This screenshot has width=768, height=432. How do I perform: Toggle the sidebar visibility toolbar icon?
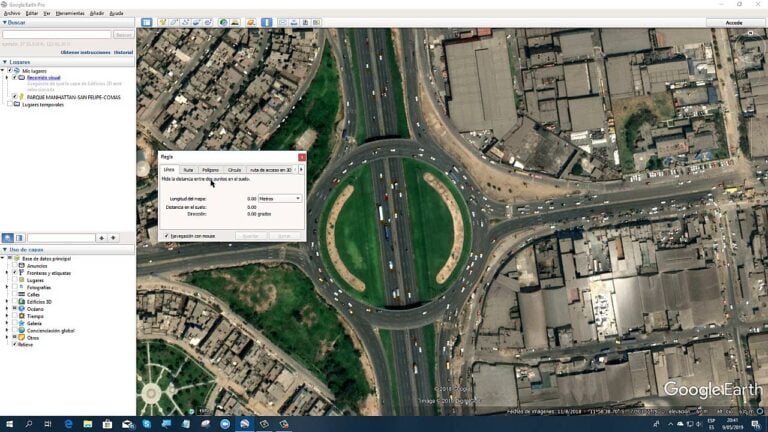click(x=146, y=23)
